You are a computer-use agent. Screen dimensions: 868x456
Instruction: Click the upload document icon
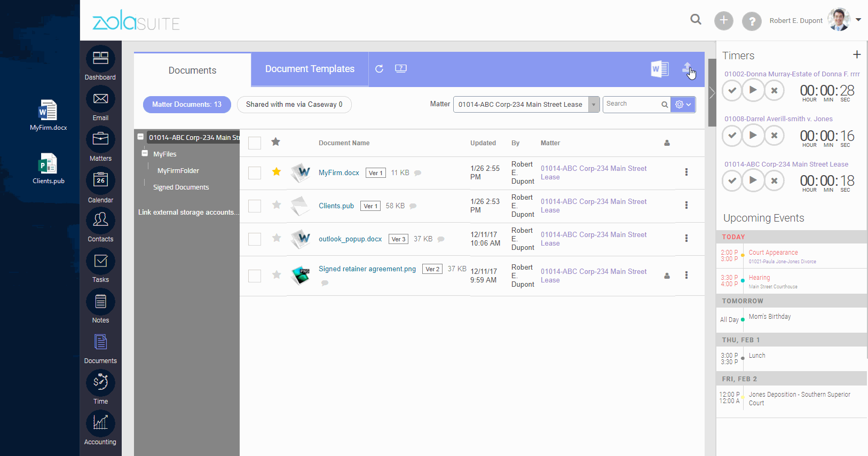click(x=688, y=69)
